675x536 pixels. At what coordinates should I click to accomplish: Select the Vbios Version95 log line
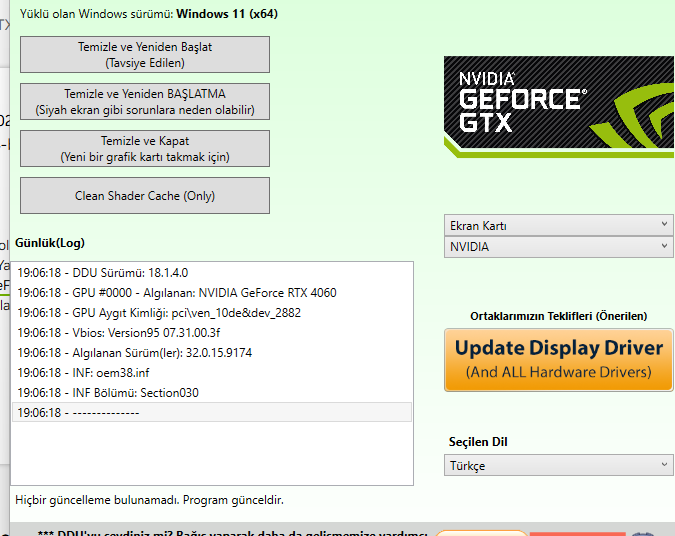point(212,333)
